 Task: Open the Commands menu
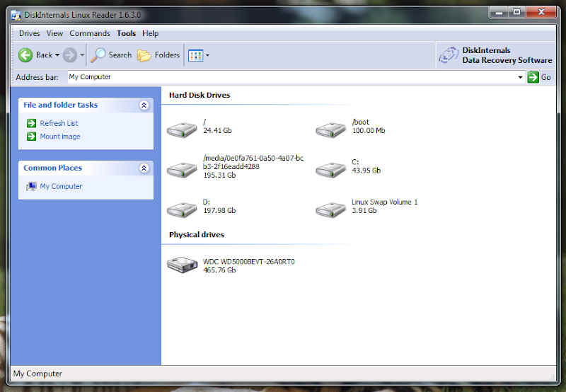90,33
